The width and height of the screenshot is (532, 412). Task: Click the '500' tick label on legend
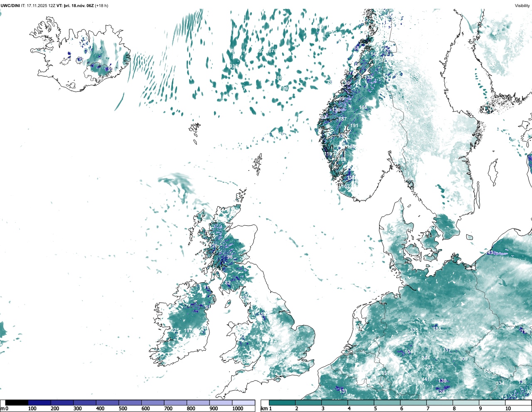click(x=123, y=409)
